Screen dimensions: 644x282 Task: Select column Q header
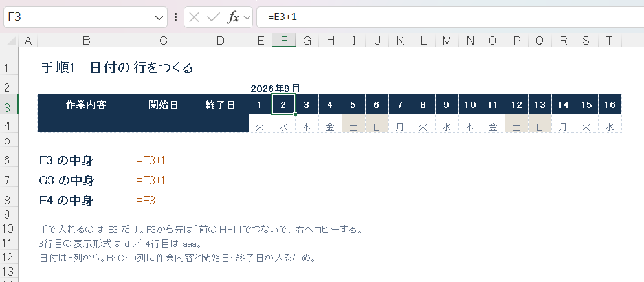(540, 41)
